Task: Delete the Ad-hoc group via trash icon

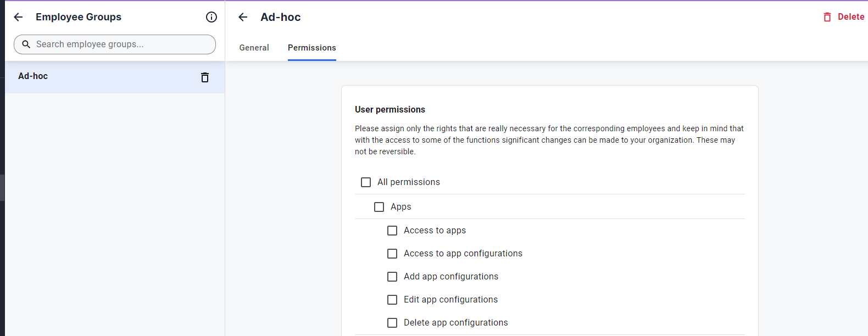Action: click(x=205, y=77)
